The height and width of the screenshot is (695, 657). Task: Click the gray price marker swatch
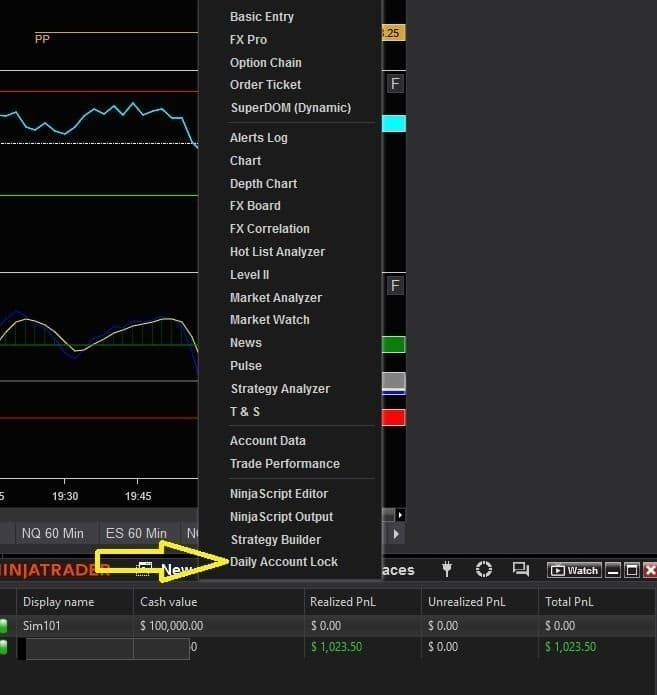pyautogui.click(x=394, y=381)
